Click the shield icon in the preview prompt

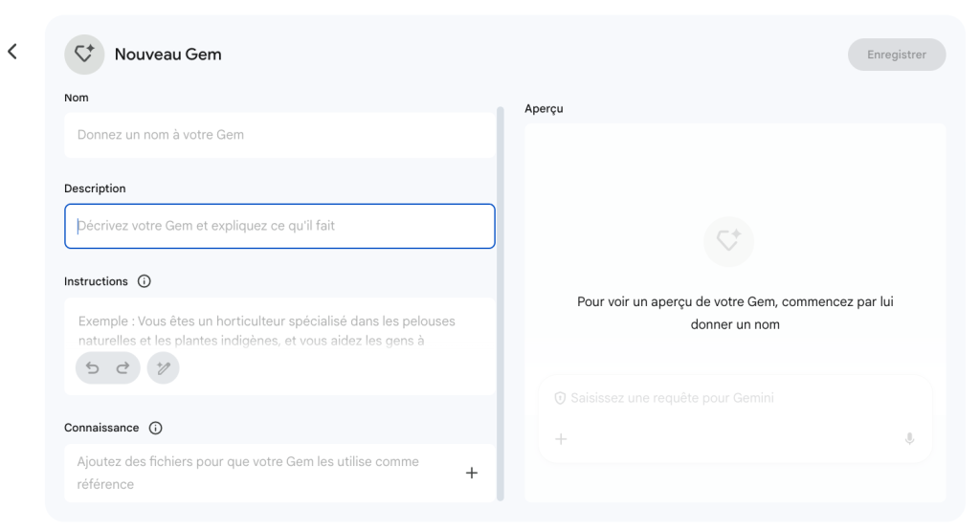point(560,397)
